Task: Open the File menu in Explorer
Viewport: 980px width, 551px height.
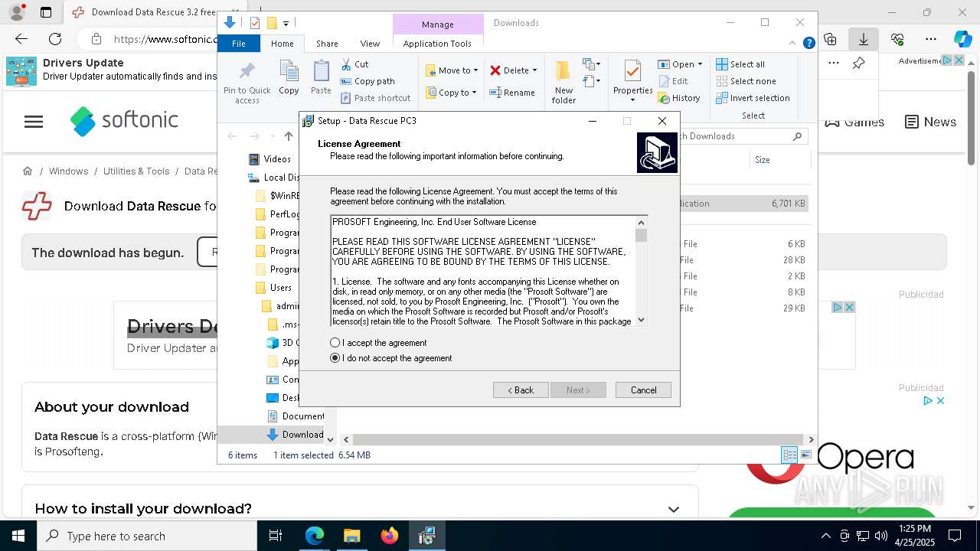Action: point(239,44)
